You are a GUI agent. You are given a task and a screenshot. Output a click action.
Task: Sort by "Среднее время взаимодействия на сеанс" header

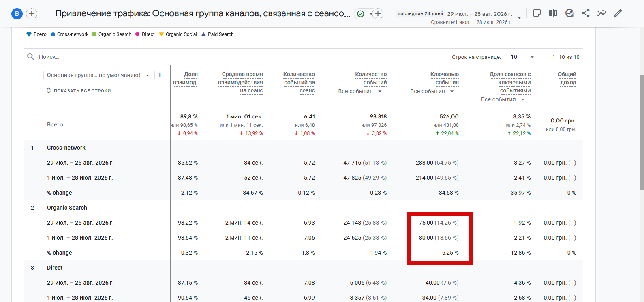pos(240,82)
